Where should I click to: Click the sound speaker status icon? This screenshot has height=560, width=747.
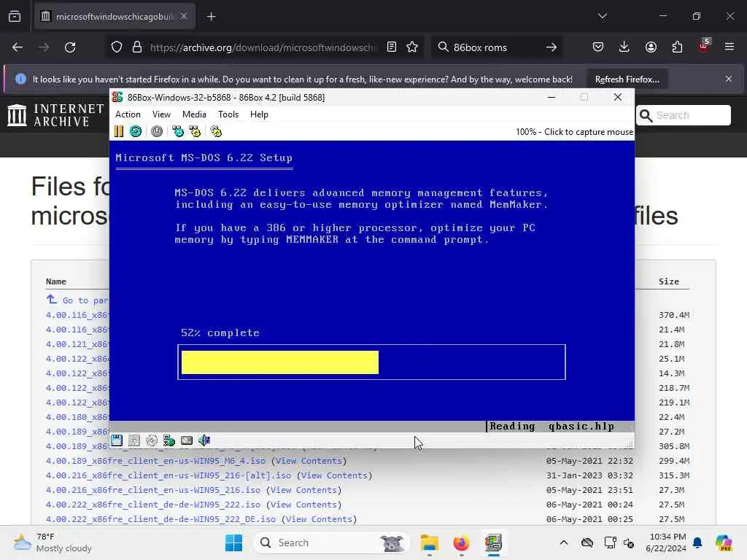pyautogui.click(x=204, y=440)
